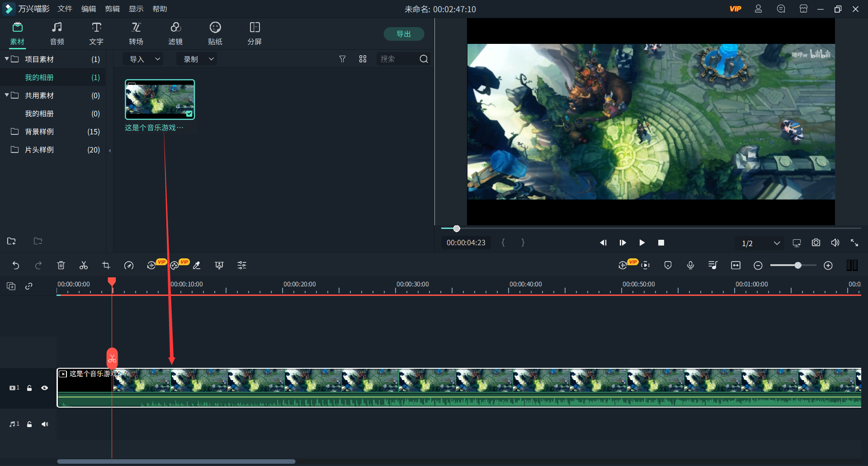Switch media to grid view icon

[x=363, y=59]
